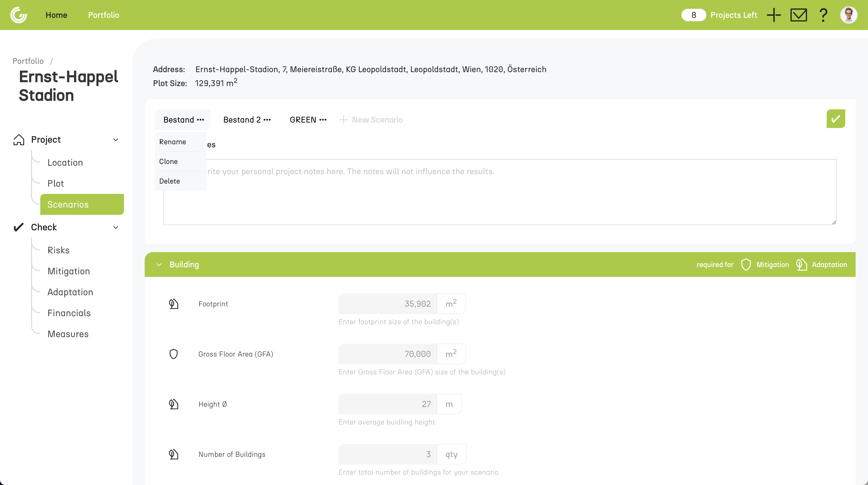Click the Ernst-Happel Stadion project title
Viewport: 868px width, 485px height.
(68, 86)
